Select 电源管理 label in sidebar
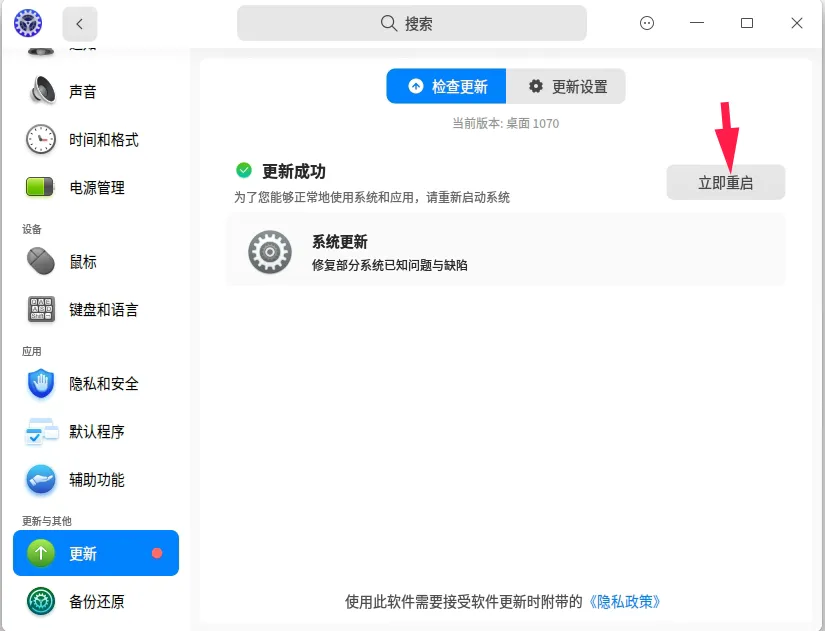The image size is (825, 631). coord(97,188)
